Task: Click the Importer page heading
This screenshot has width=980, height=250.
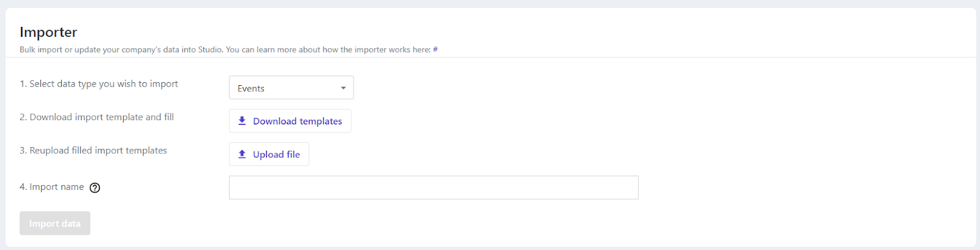Action: [48, 32]
